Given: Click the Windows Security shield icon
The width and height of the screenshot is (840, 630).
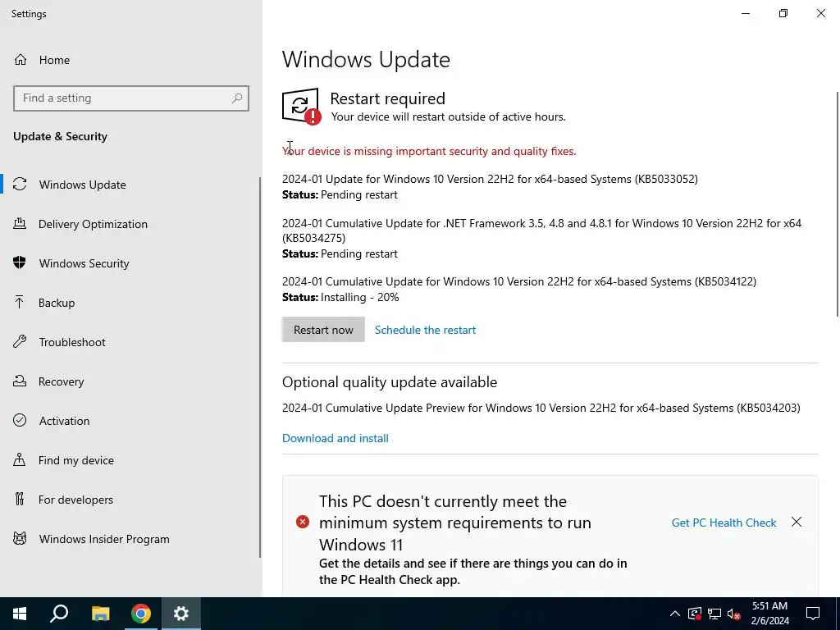Looking at the screenshot, I should (x=20, y=263).
